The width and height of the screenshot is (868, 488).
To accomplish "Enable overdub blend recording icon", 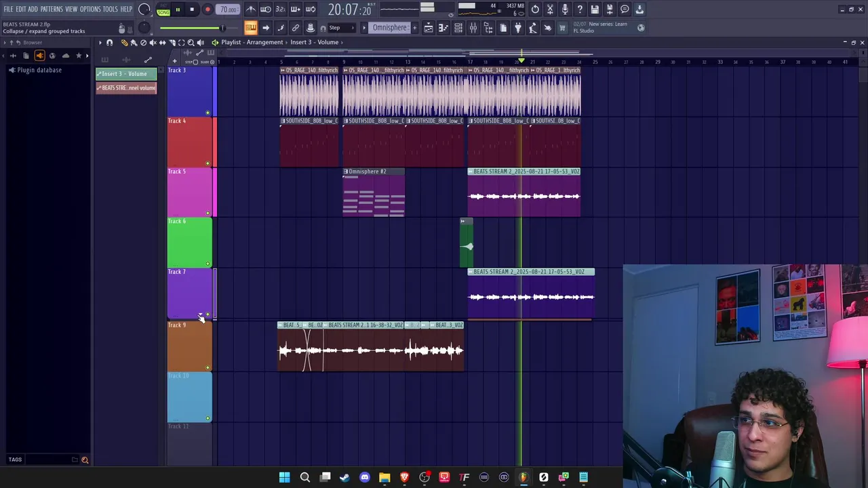I will [x=296, y=9].
